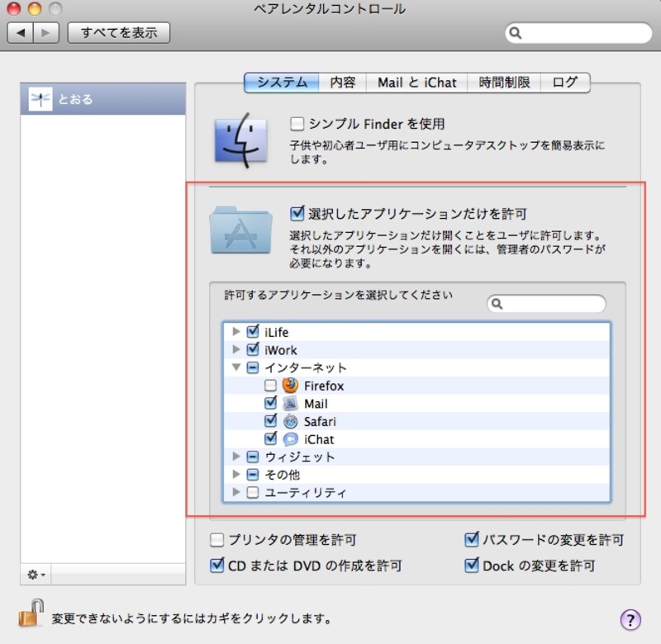
Task: Click the purple help question mark icon
Action: coord(630,618)
